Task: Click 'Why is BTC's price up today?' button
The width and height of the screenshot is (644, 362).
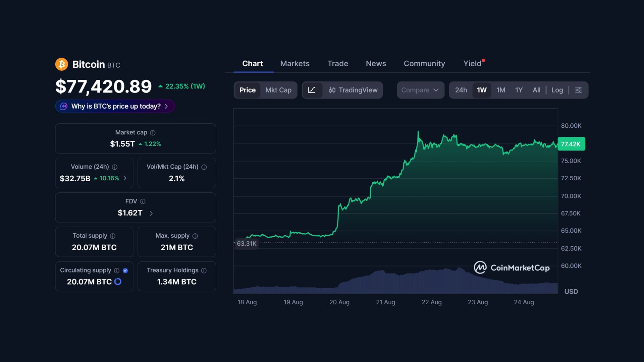Action: [x=115, y=106]
